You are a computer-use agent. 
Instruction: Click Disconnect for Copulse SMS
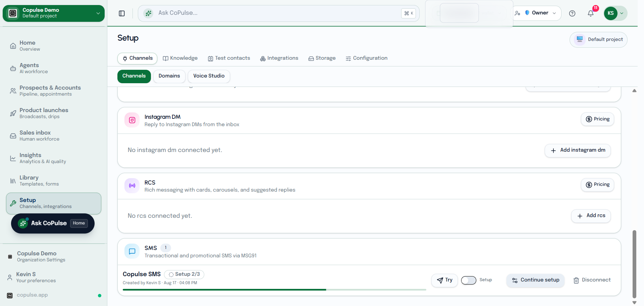[592, 280]
